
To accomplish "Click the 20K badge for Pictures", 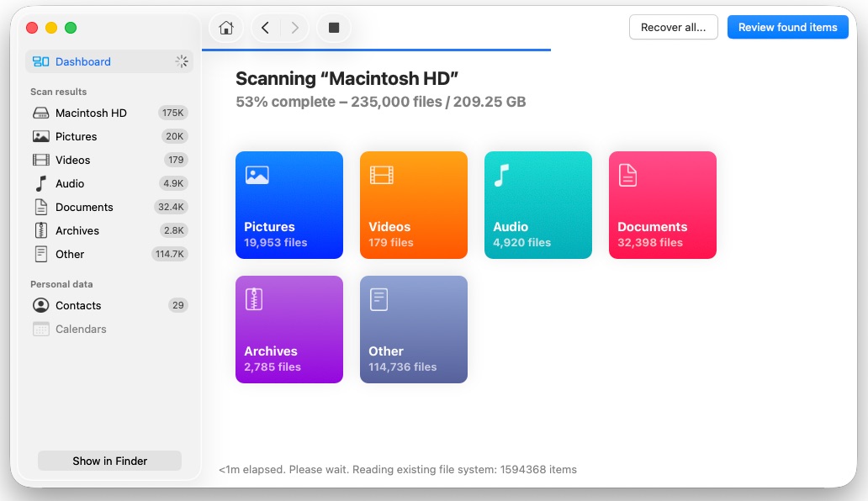I will tap(174, 136).
